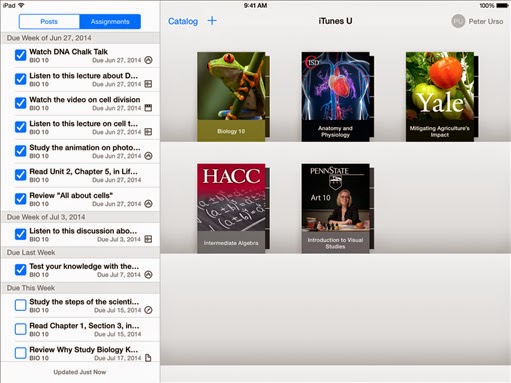Open Peter Urso's profile avatar

458,21
